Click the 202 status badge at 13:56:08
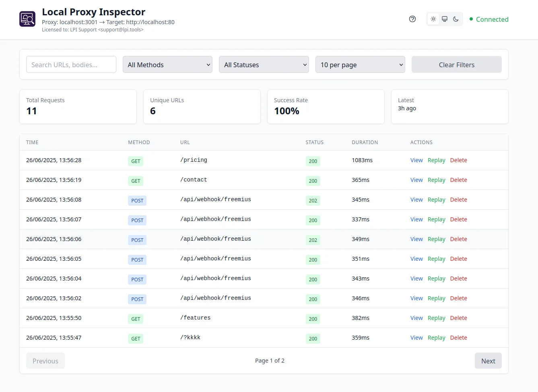The height and width of the screenshot is (392, 538). (313, 200)
